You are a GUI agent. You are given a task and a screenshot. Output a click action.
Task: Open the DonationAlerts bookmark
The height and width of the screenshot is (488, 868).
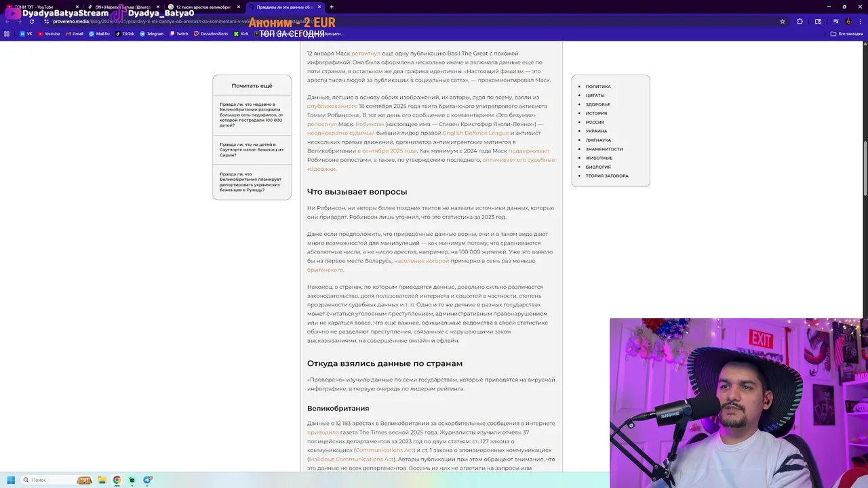point(211,33)
